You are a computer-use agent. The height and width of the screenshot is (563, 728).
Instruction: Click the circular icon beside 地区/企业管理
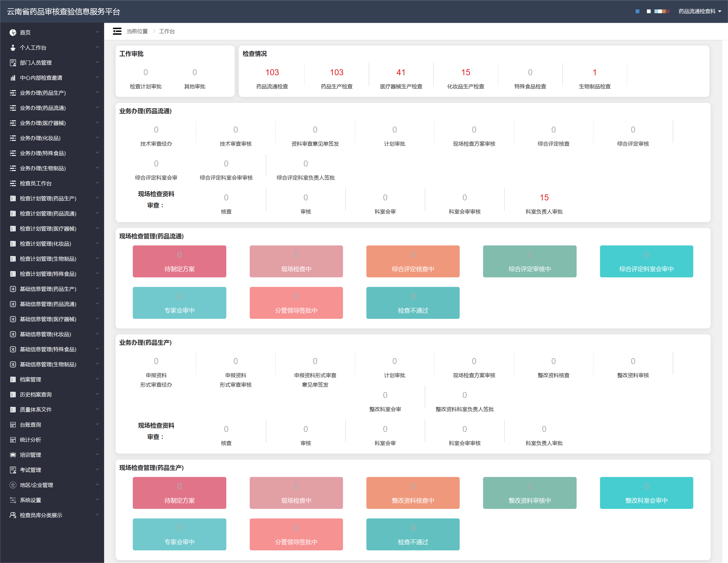tap(13, 485)
